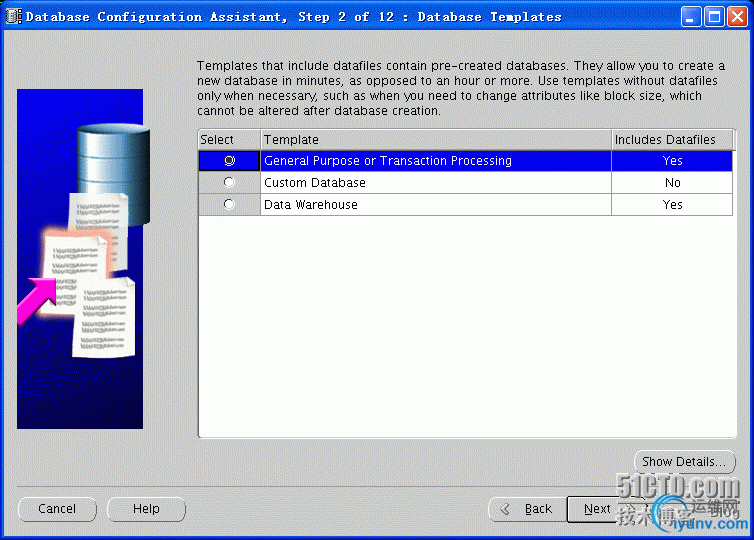Screen dimensions: 754x540
Task: Maximize the Database Configuration Assistant window
Action: [x=714, y=17]
